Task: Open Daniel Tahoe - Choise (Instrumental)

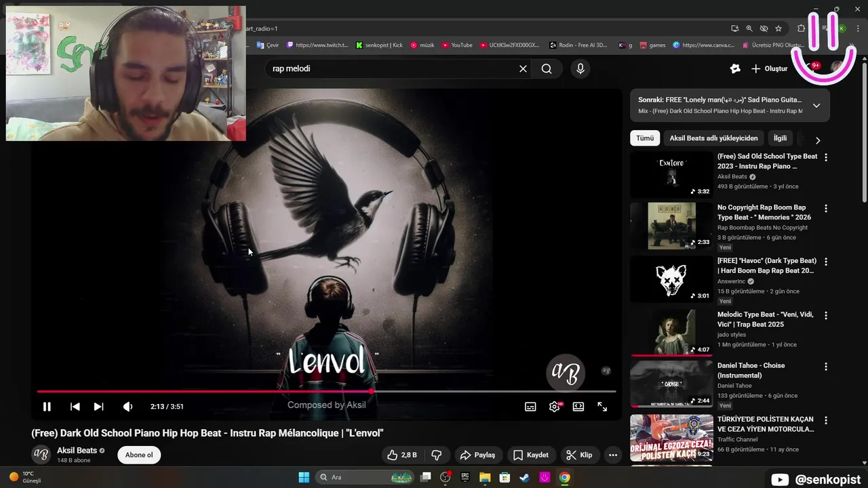Action: (751, 370)
